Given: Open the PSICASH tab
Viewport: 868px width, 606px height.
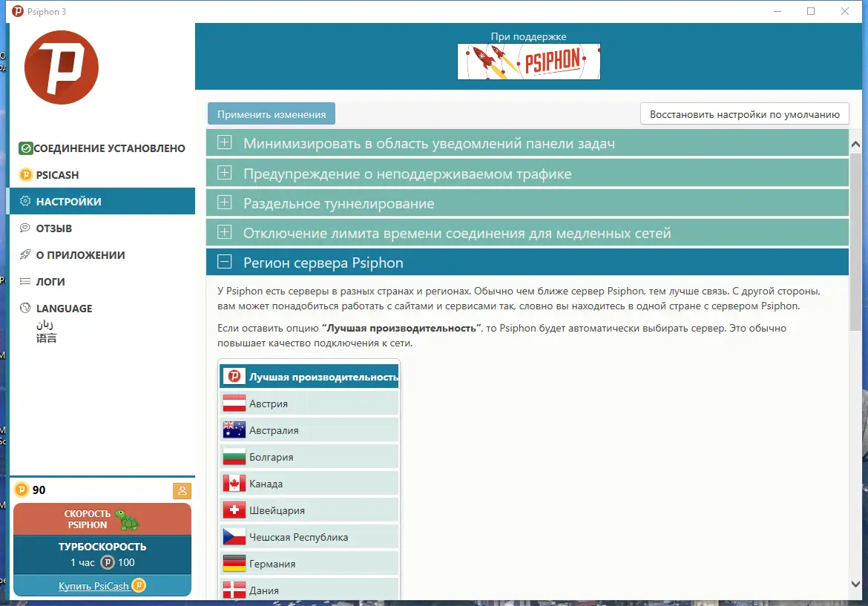Looking at the screenshot, I should [102, 175].
